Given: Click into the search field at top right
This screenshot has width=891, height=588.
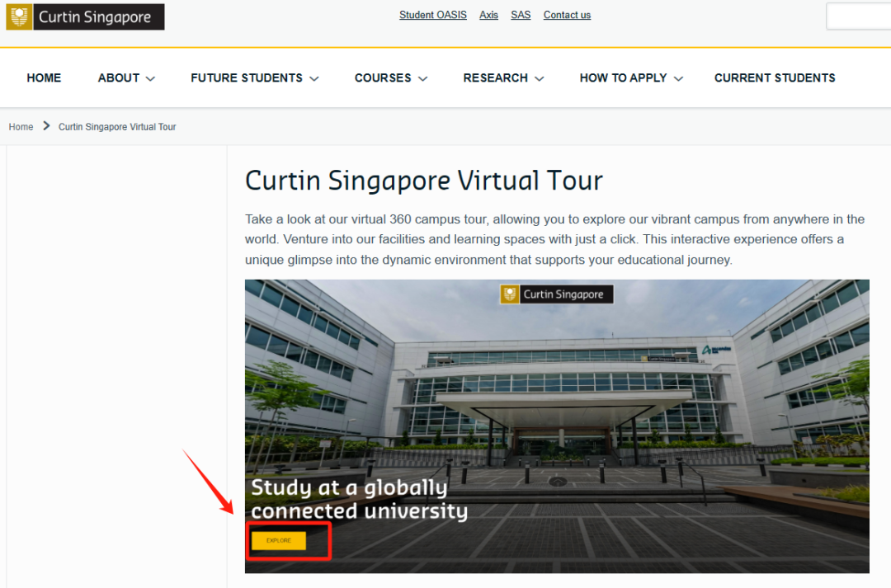Looking at the screenshot, I should (x=859, y=16).
